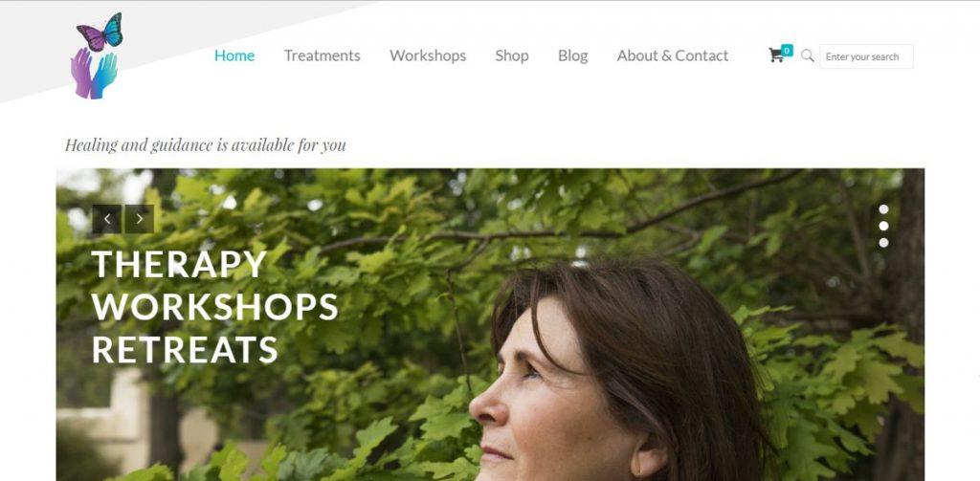Advance to next slide arrow

point(140,219)
